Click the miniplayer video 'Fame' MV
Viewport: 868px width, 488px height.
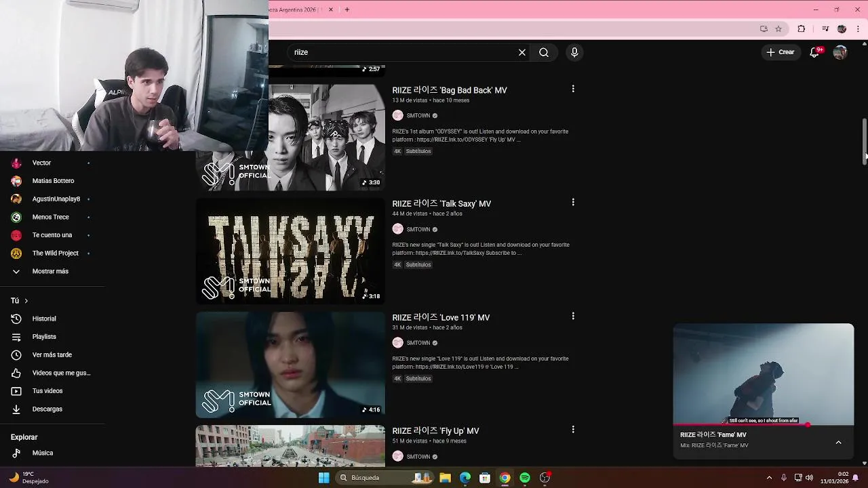pyautogui.click(x=764, y=374)
